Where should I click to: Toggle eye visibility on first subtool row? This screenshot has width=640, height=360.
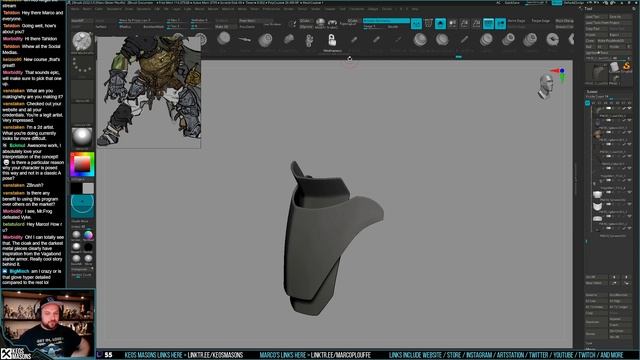(x=629, y=109)
